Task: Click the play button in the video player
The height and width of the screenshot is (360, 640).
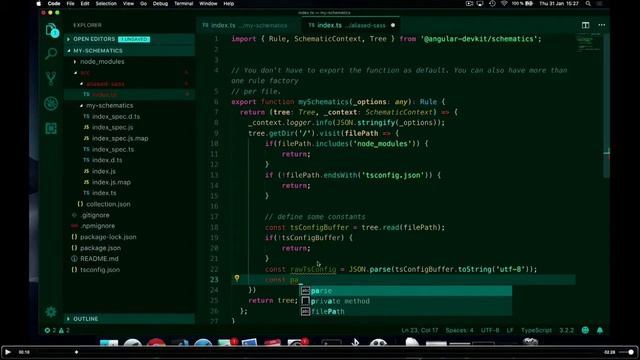Action: click(7, 352)
